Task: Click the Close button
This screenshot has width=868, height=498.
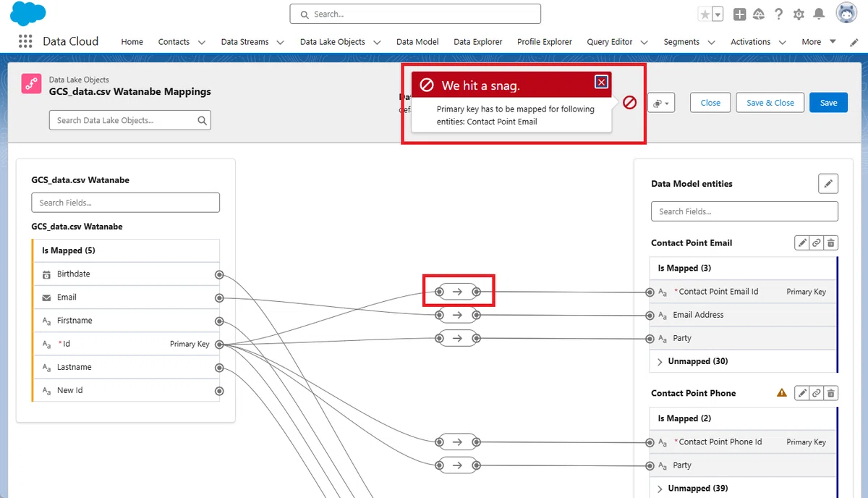Action: tap(710, 103)
